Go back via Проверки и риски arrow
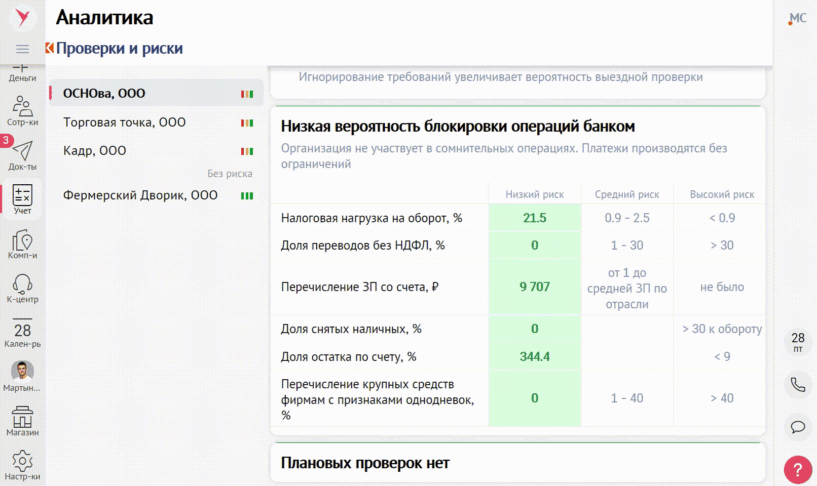 point(49,48)
